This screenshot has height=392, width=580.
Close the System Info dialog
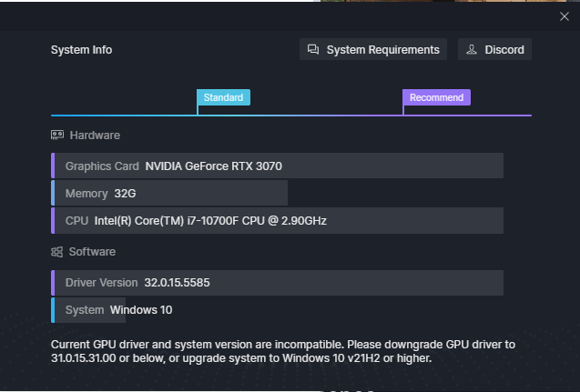click(565, 16)
